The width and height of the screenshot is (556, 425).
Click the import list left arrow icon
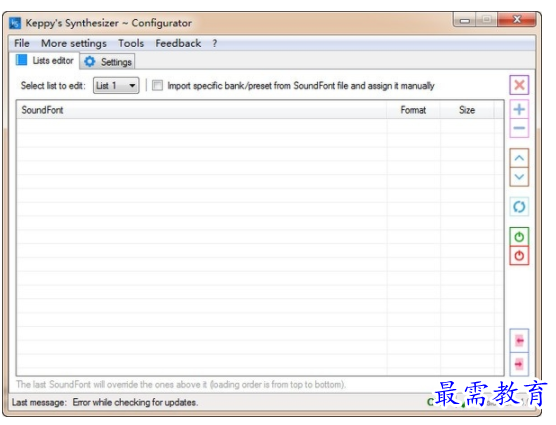[519, 341]
